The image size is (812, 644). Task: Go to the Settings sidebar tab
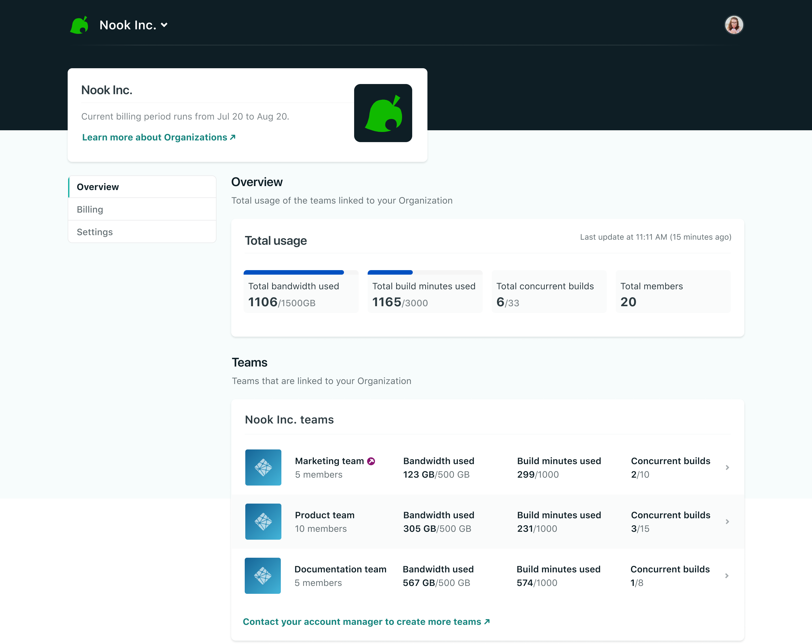(x=142, y=232)
